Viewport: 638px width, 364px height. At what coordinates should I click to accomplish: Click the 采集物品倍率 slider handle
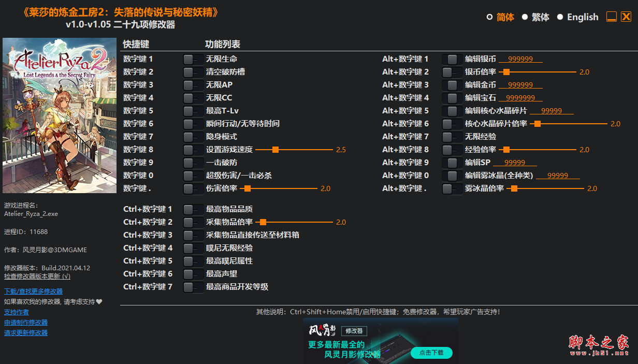263,222
